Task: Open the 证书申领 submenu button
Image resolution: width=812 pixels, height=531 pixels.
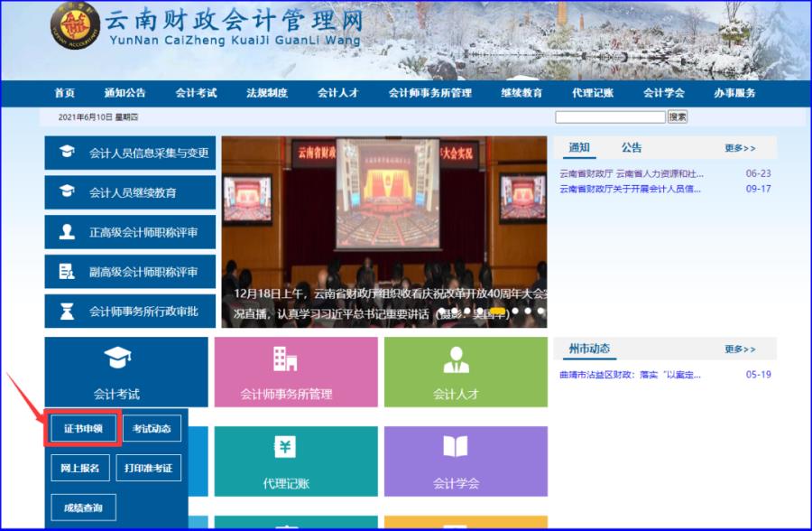Action: point(82,428)
